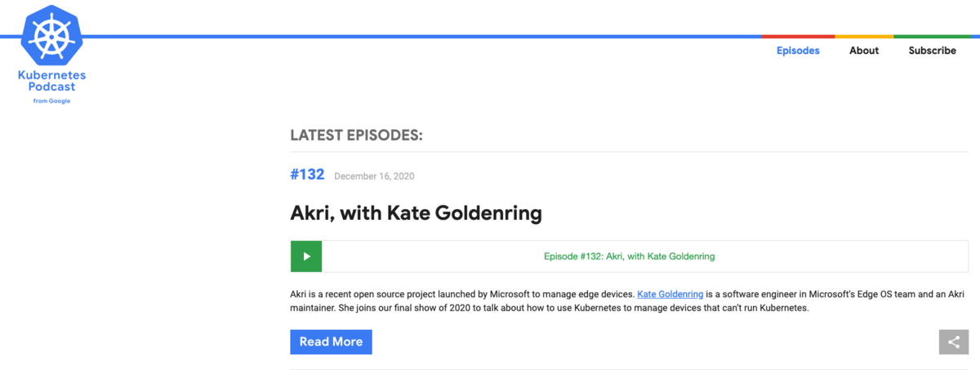980x370 pixels.
Task: Click the Read More button
Action: 331,341
